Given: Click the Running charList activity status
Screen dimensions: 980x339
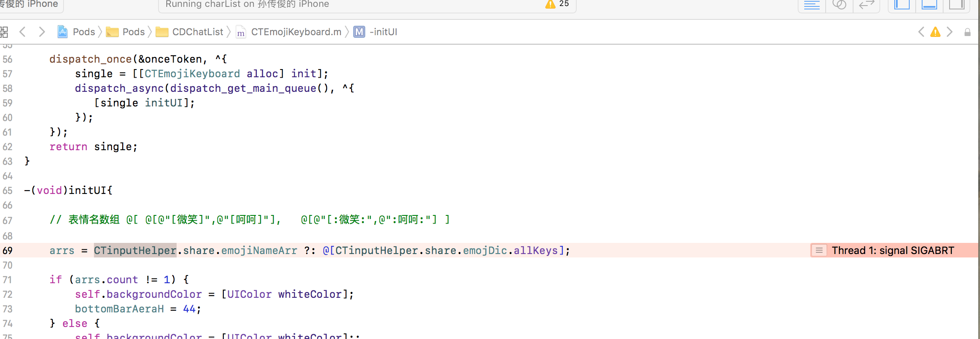Looking at the screenshot, I should 247,4.
